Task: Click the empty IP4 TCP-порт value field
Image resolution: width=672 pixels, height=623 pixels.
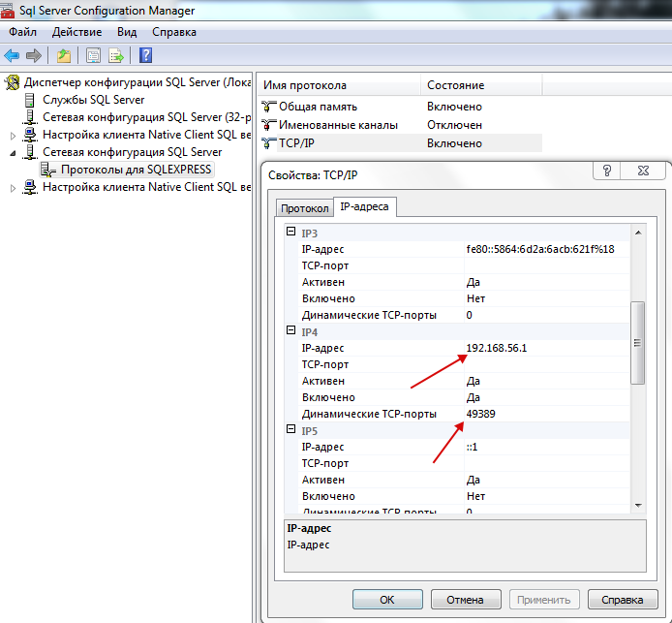Action: [547, 364]
